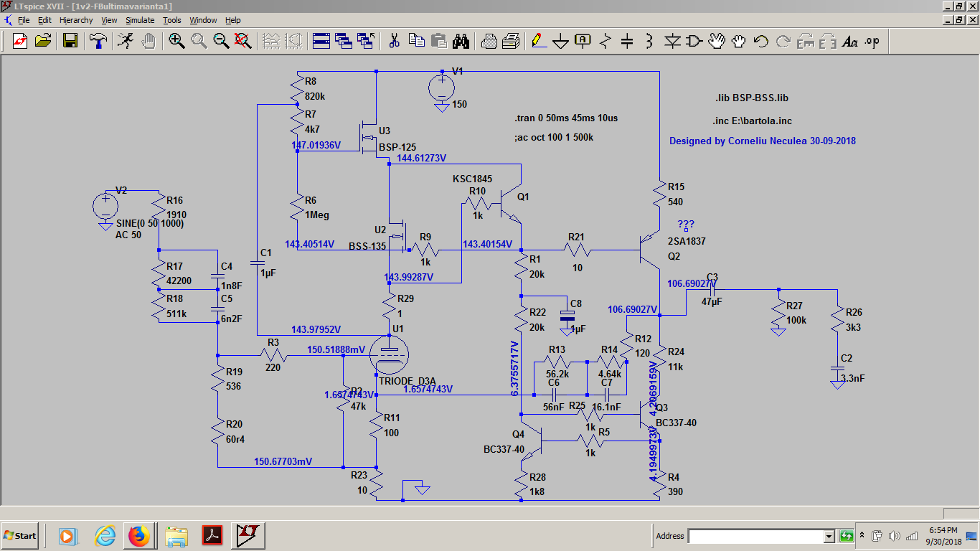Select the Drag closed-hand tool
The image size is (980, 551).
pos(739,41)
